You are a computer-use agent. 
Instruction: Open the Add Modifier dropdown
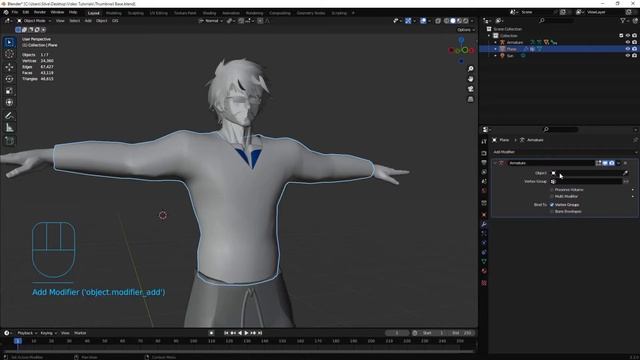pyautogui.click(x=564, y=152)
